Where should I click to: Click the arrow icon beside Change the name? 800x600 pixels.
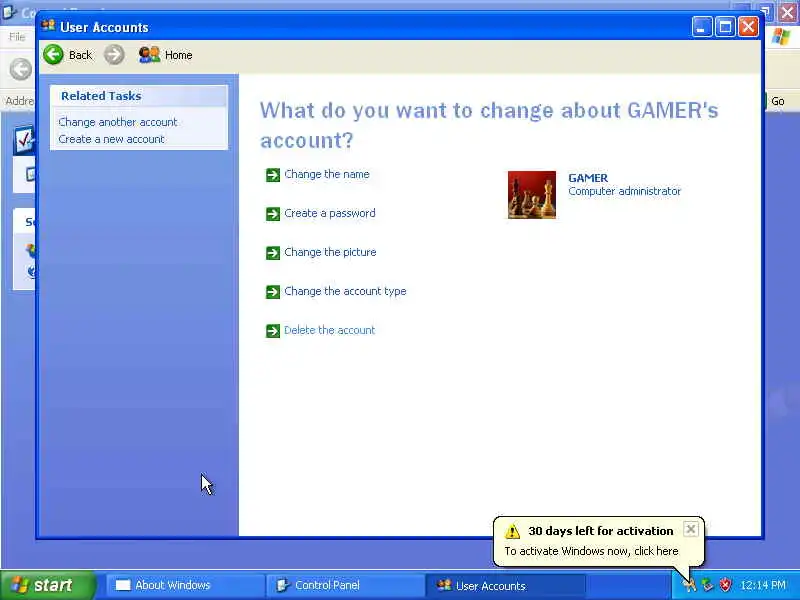pyautogui.click(x=273, y=175)
